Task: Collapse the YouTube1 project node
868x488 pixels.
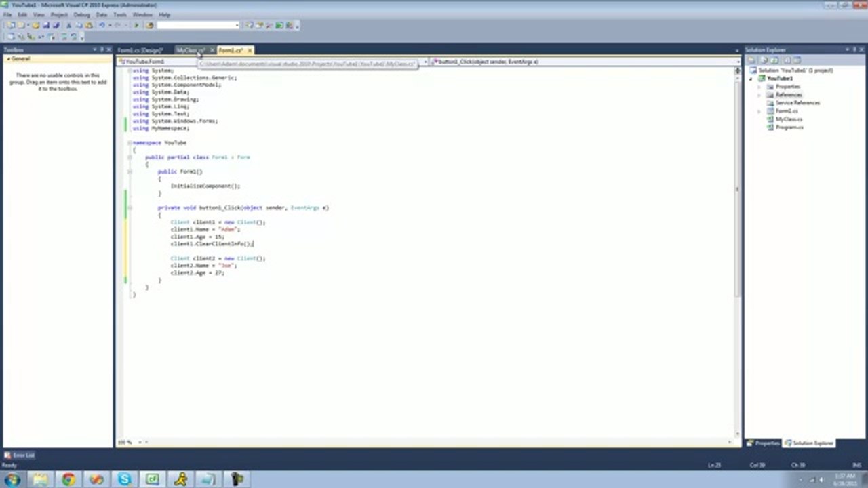Action: (x=751, y=79)
